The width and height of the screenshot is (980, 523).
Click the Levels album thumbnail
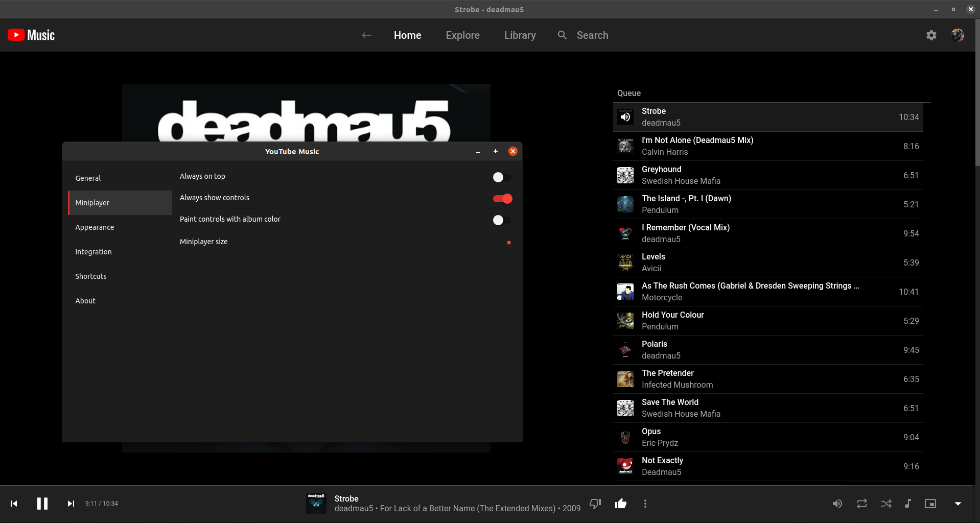click(625, 263)
